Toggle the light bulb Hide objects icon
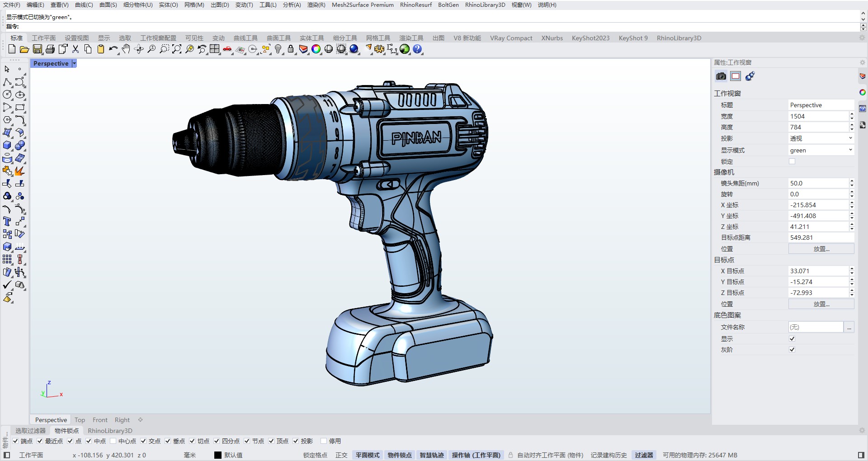The height and width of the screenshot is (461, 868). pos(278,49)
